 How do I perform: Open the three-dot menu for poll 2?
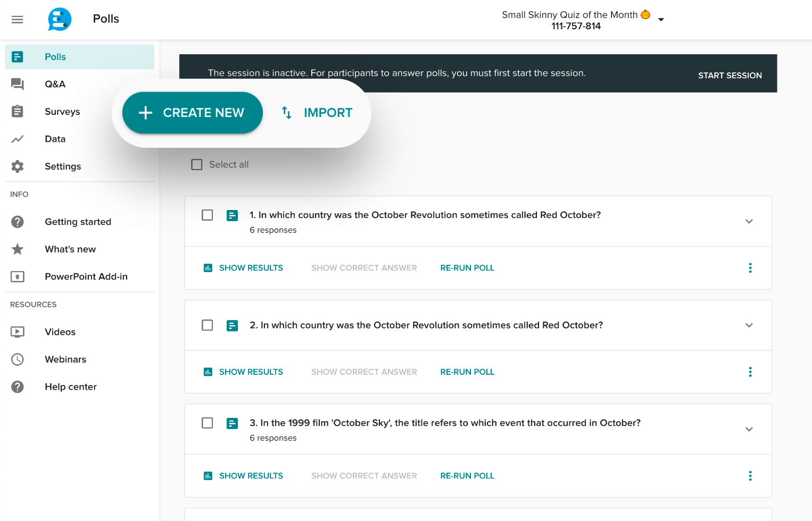click(x=750, y=372)
